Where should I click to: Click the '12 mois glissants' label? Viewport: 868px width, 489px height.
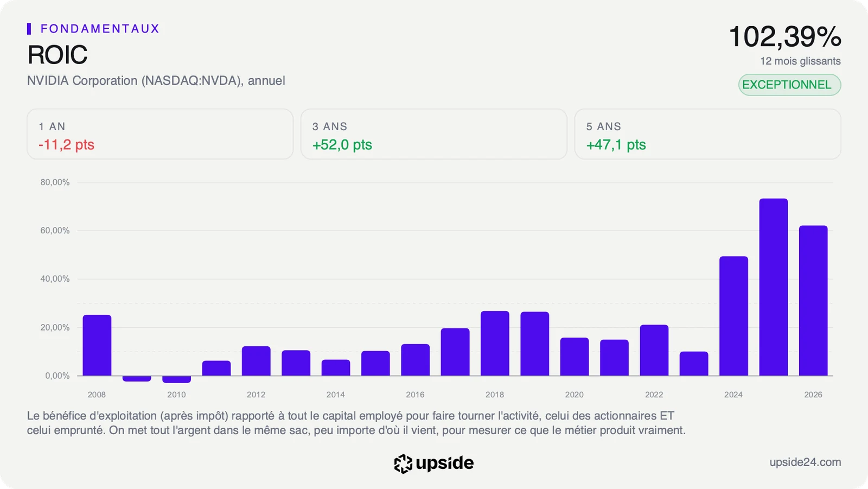tap(800, 61)
